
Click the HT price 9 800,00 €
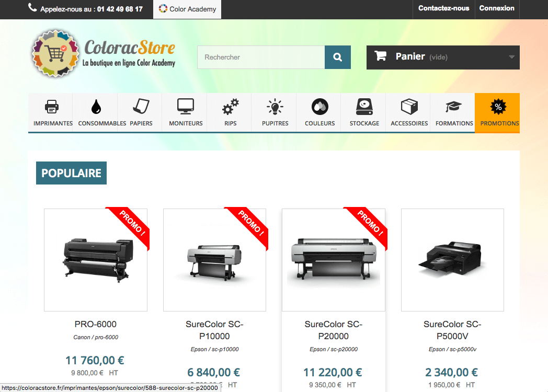click(87, 373)
